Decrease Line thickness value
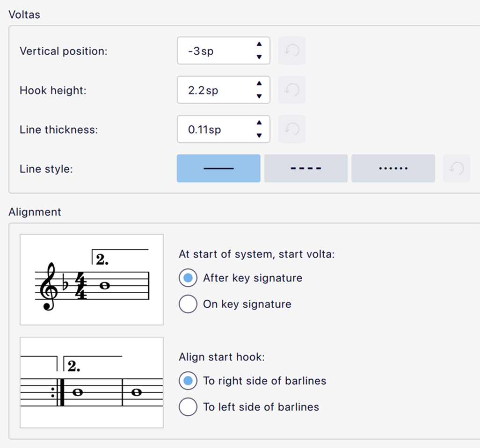 [259, 136]
